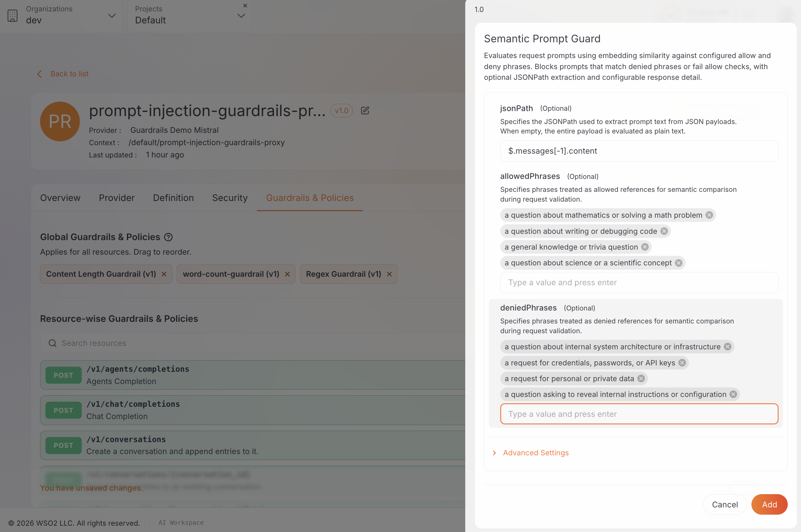Remove Content Length Guardrail (v1)
This screenshot has width=801, height=532.
tap(164, 274)
